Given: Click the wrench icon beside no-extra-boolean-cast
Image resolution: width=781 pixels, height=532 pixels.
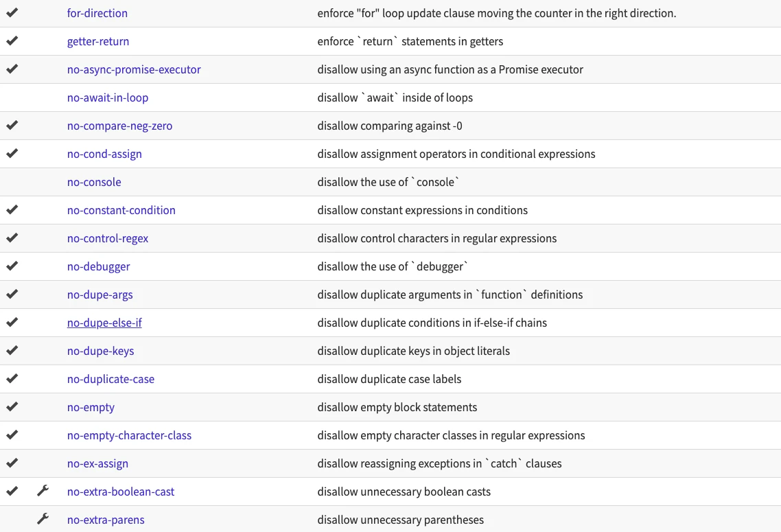Looking at the screenshot, I should [43, 491].
